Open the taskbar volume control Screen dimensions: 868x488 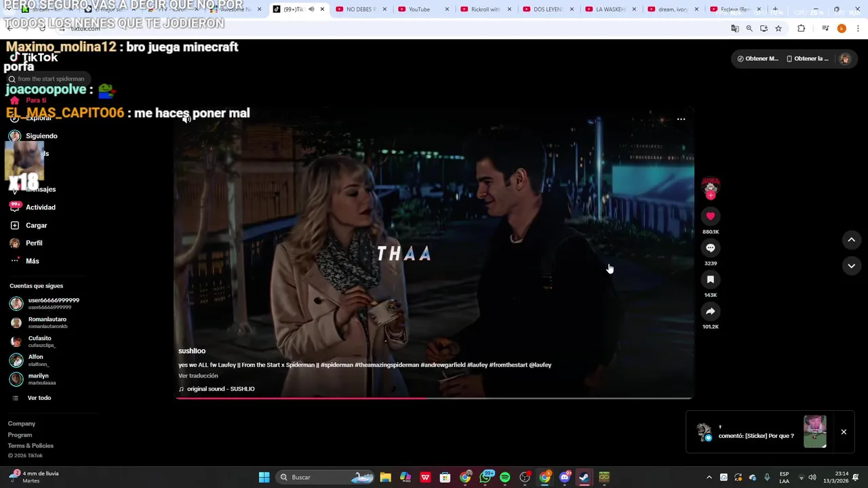click(x=812, y=477)
